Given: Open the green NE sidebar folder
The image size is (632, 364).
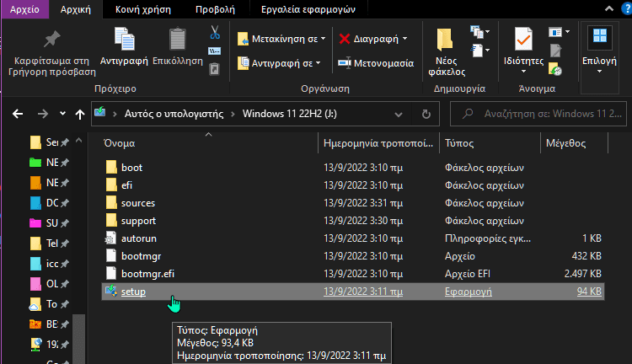Looking at the screenshot, I should 49,163.
